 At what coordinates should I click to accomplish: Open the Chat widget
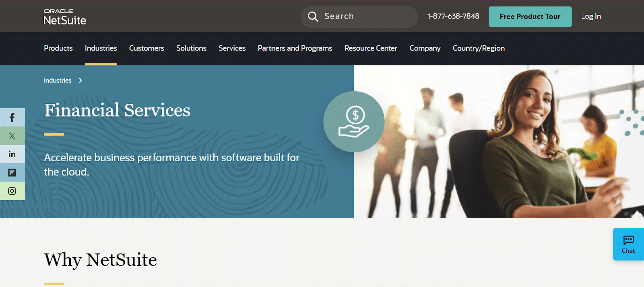pyautogui.click(x=628, y=244)
